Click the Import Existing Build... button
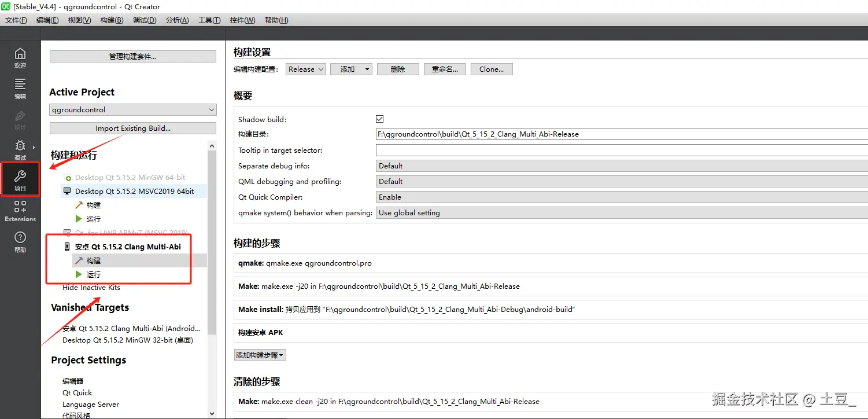Screen dimensions: 868x419 (x=133, y=128)
